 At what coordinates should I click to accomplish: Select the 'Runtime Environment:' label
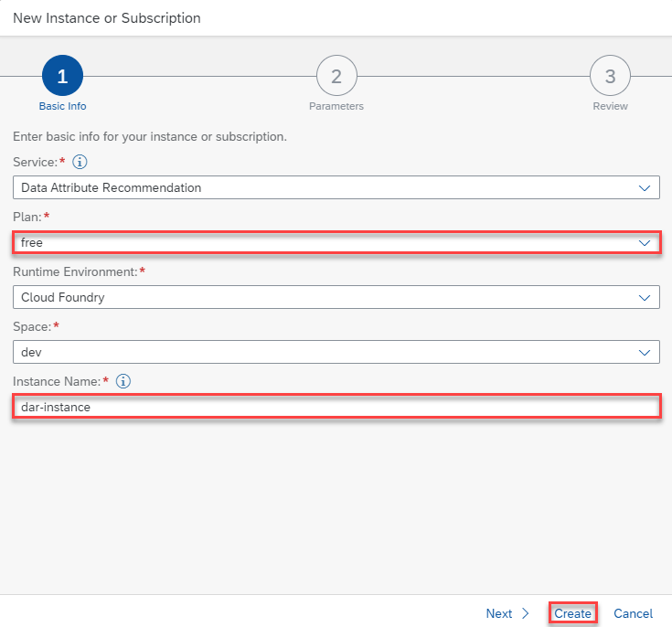[x=75, y=271]
